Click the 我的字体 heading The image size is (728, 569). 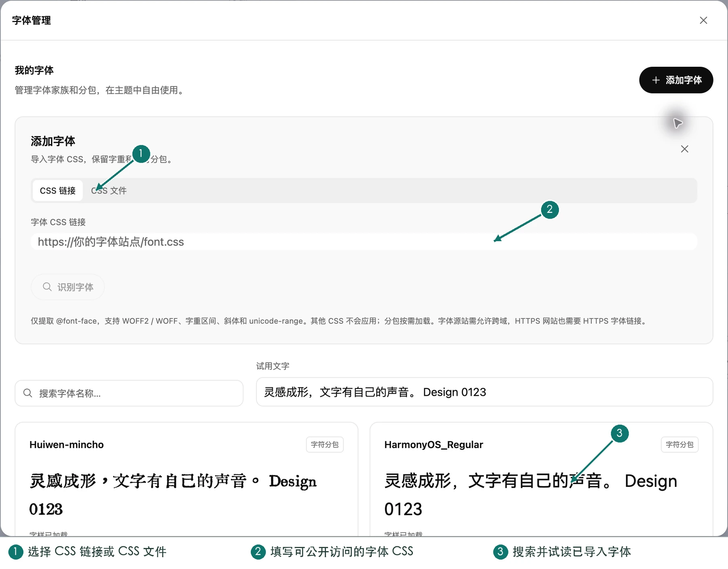[34, 70]
